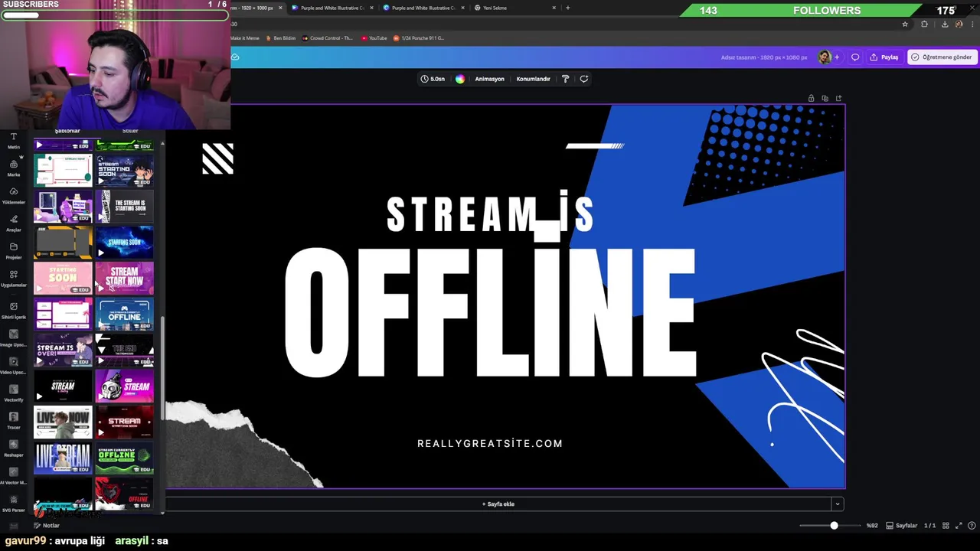Open the Sihirli İçerik panel
This screenshot has width=980, height=551.
coord(14,311)
